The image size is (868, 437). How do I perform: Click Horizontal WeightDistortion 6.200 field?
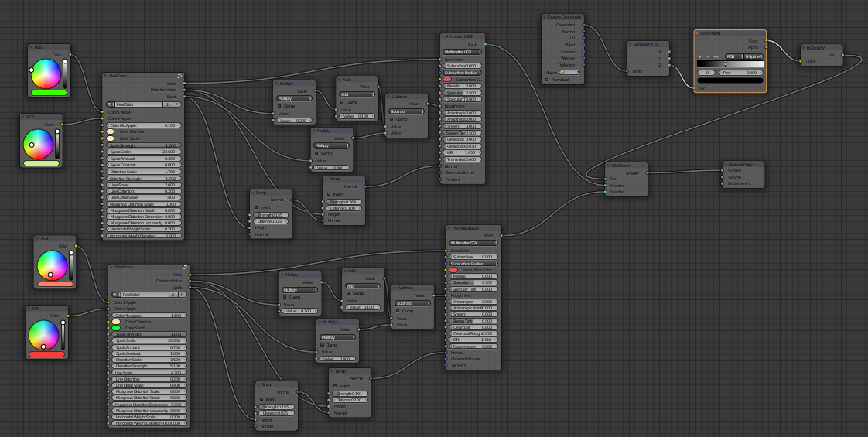point(144,236)
